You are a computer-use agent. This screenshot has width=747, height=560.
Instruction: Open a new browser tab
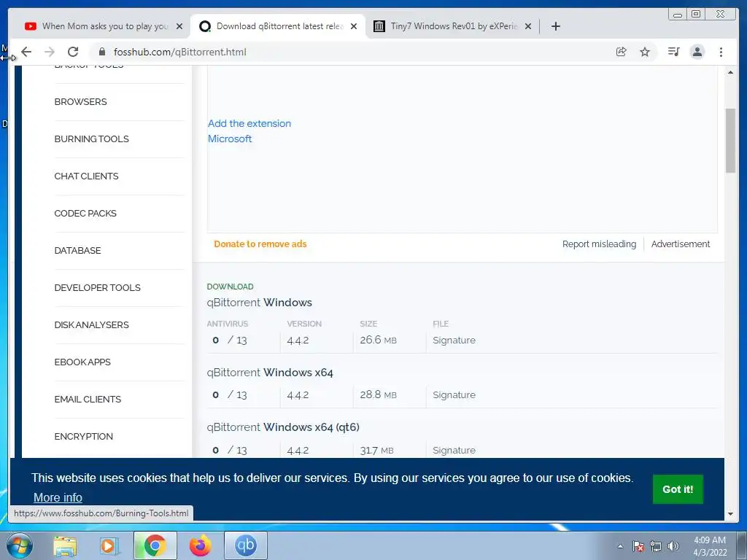tap(555, 26)
